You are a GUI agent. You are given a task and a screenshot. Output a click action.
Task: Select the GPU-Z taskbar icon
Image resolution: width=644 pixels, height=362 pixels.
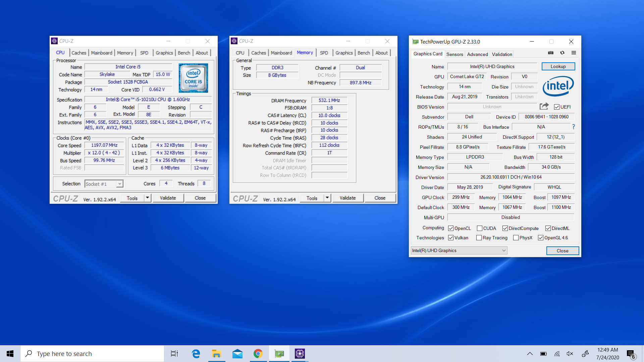(279, 354)
